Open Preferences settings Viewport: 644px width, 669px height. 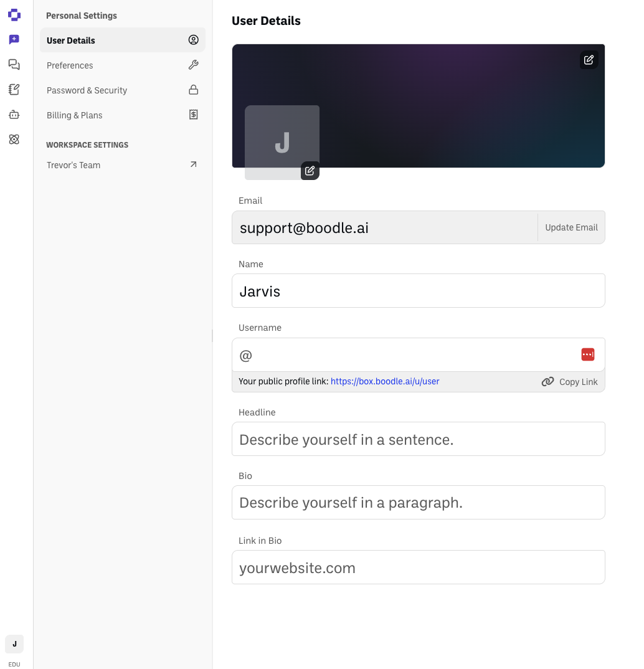(x=123, y=65)
